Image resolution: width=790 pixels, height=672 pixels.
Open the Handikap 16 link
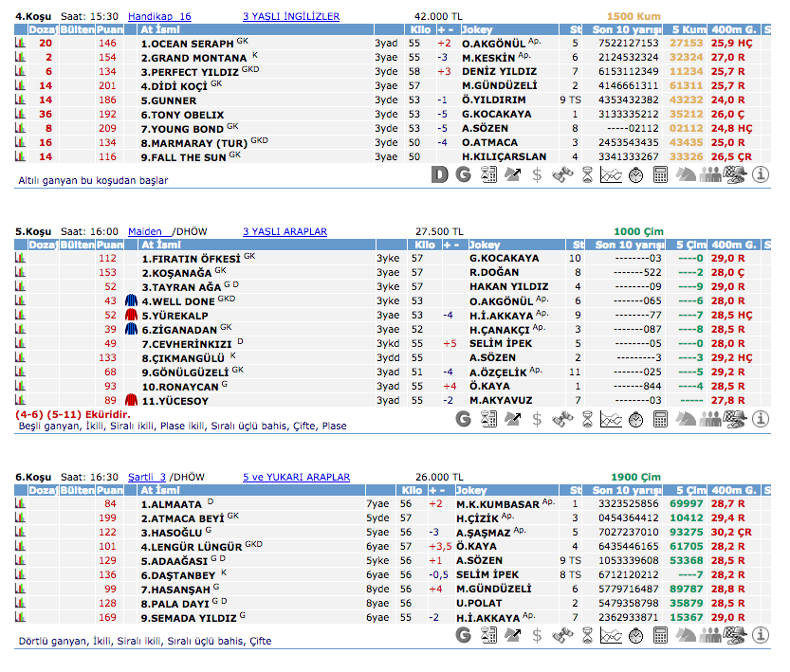[x=158, y=17]
